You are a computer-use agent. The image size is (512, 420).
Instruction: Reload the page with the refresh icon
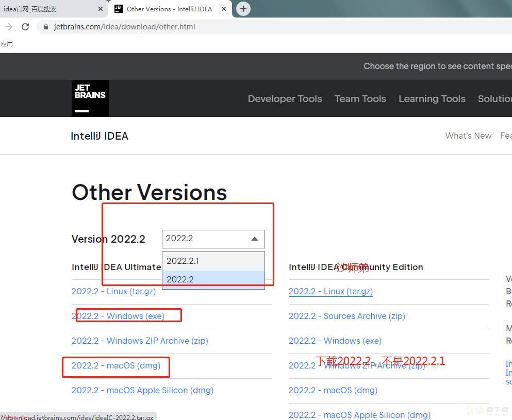[x=25, y=27]
